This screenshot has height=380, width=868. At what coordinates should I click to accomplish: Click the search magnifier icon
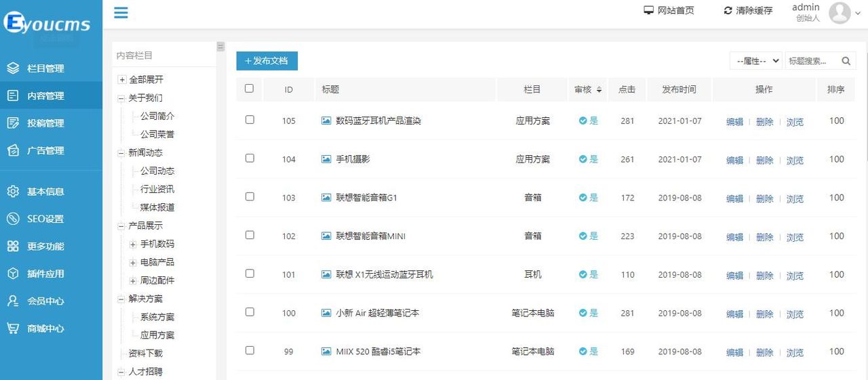pos(846,60)
